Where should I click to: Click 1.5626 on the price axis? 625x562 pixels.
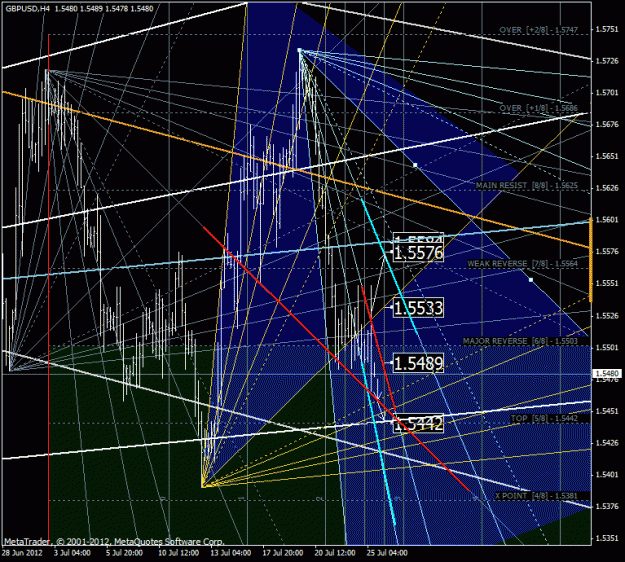(607, 188)
